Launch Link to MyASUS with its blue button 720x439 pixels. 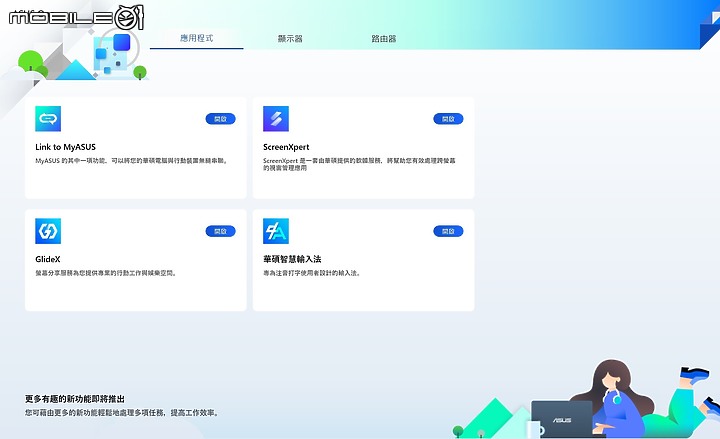[220, 119]
